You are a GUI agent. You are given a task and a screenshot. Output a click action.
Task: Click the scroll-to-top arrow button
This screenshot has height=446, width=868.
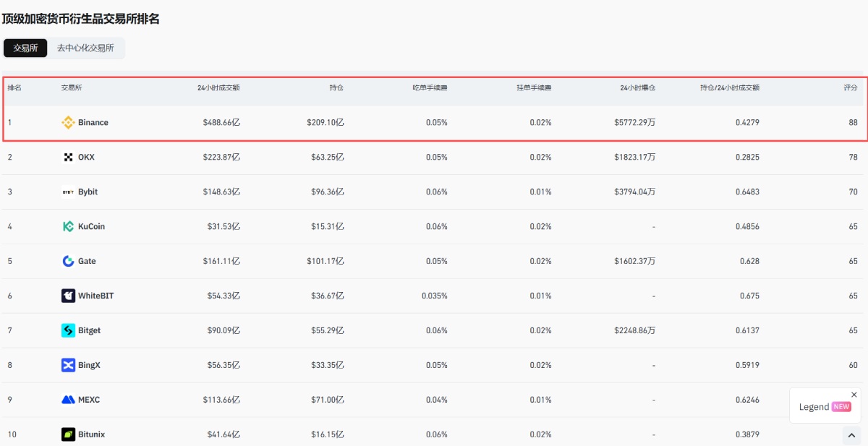point(851,436)
